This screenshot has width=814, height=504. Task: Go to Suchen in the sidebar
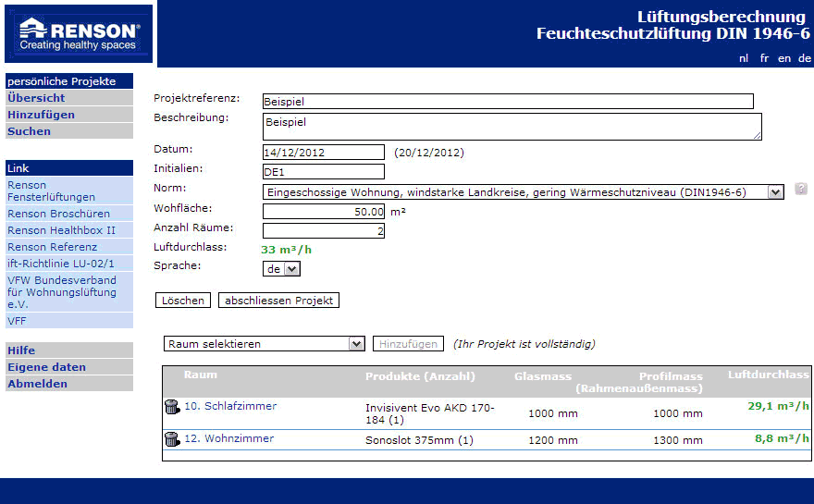[x=69, y=131]
